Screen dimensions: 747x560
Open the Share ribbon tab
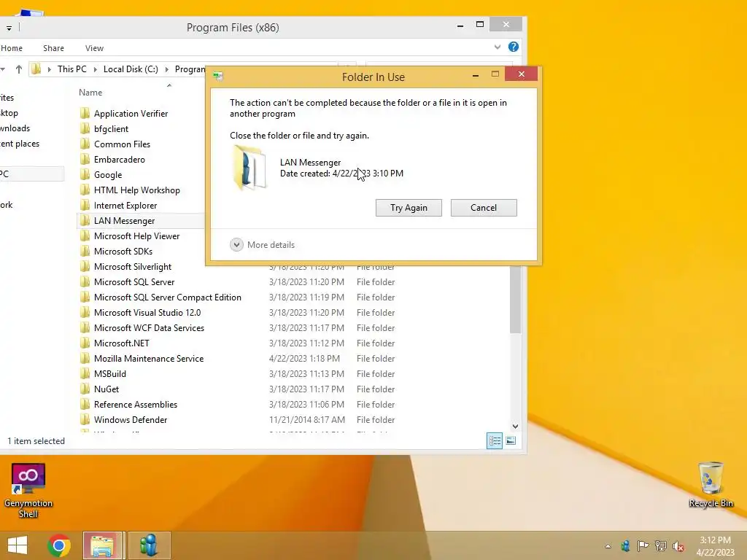point(53,48)
